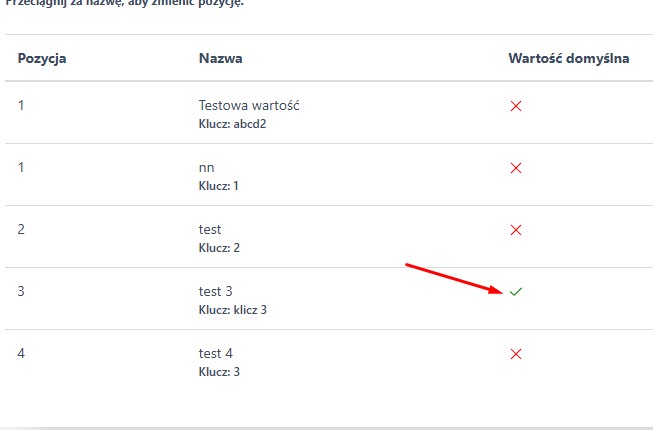
Task: Click the Klucz: 3 label
Action: pyautogui.click(x=219, y=372)
